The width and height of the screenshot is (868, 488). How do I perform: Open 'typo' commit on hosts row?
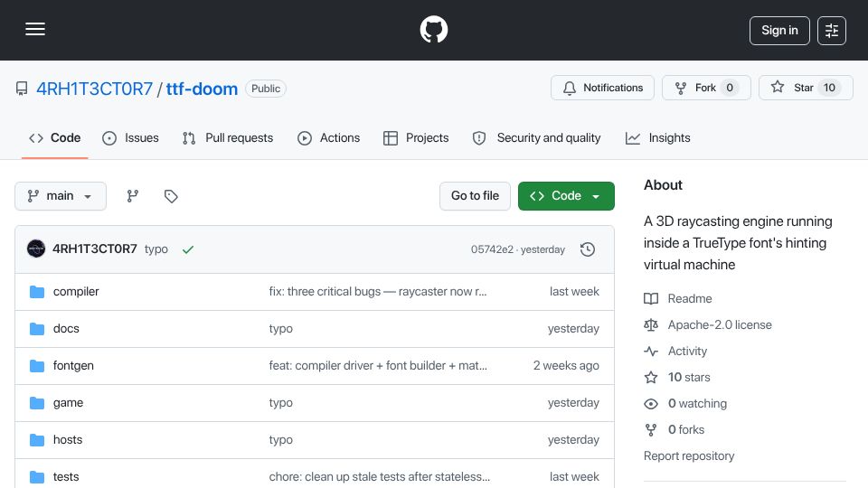280,440
